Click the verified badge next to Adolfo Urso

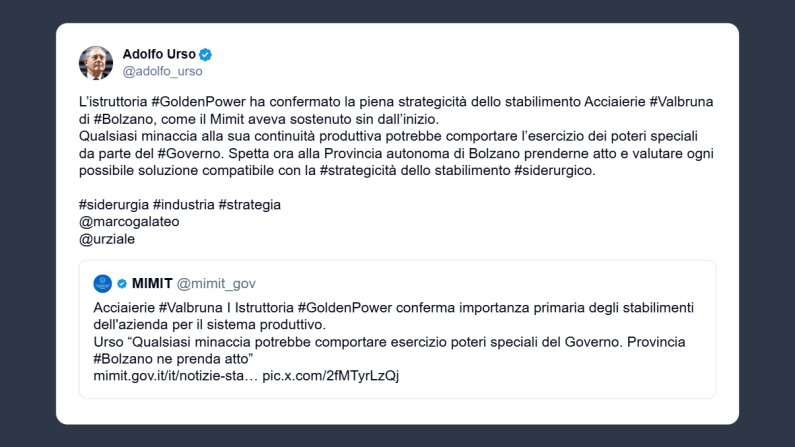coord(206,54)
